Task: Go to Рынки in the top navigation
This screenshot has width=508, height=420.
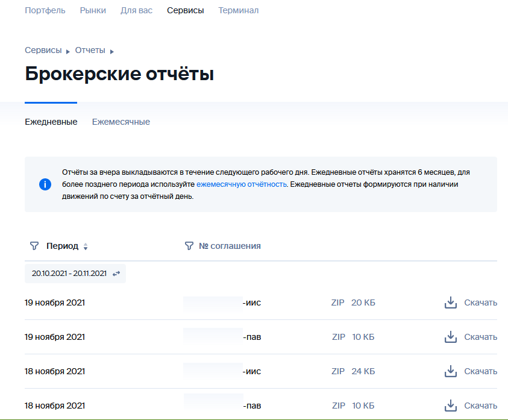Action: pyautogui.click(x=93, y=10)
